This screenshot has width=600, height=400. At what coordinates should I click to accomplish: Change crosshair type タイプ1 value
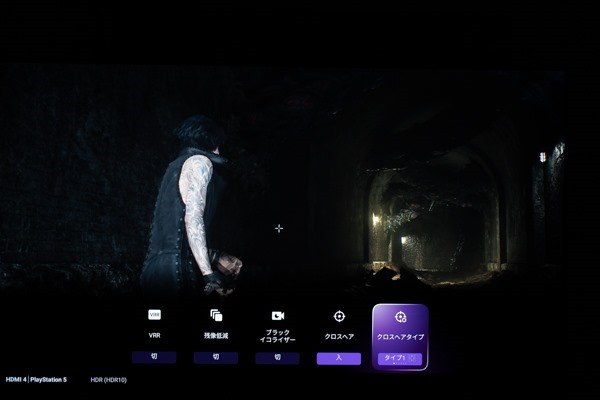tap(400, 358)
